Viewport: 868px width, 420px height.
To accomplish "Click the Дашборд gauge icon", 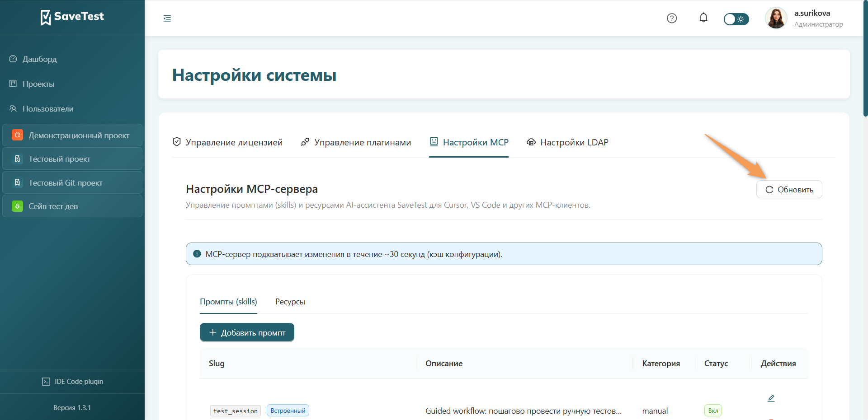I will pos(13,59).
